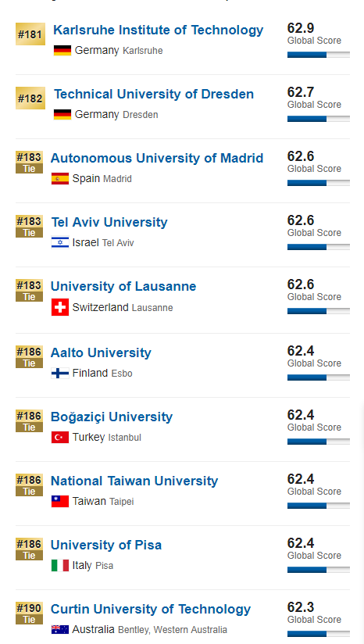The height and width of the screenshot is (644, 364).
Task: Click the Israel flag icon
Action: pyautogui.click(x=60, y=242)
